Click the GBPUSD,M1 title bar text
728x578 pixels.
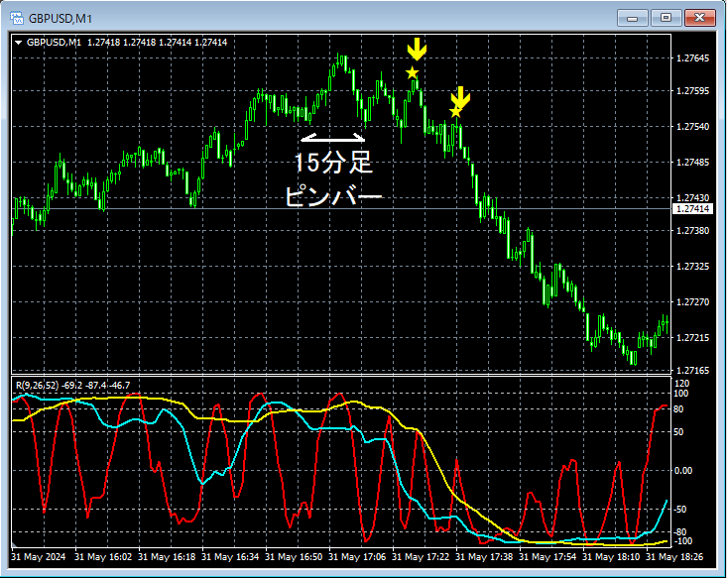[61, 19]
